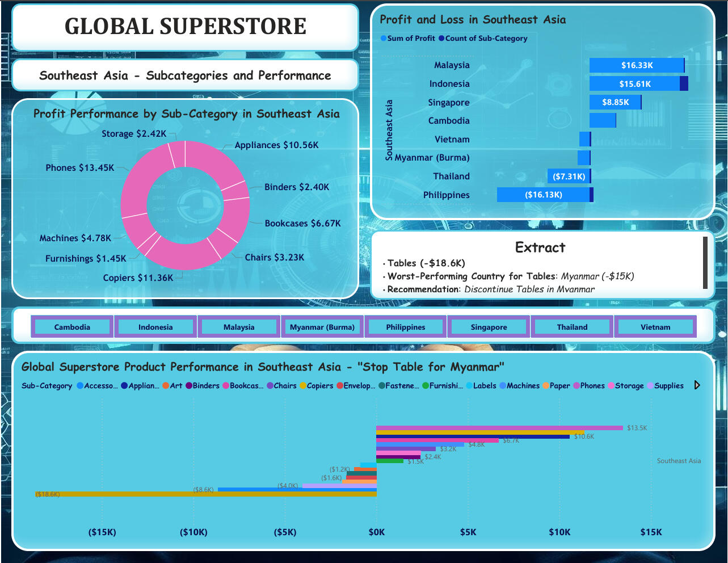This screenshot has height=563, width=728.
Task: Click the Vietnam loss bar
Action: click(584, 139)
